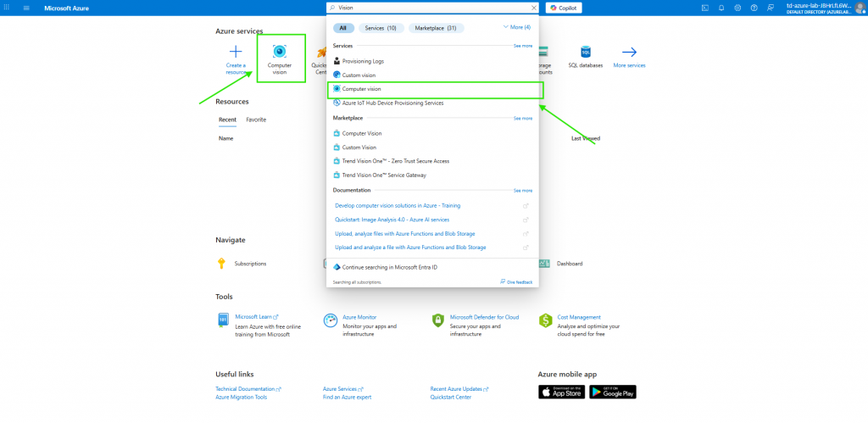Expand the More (4) filter dropdown
Viewport: 868px width, 423px height.
[x=516, y=27]
